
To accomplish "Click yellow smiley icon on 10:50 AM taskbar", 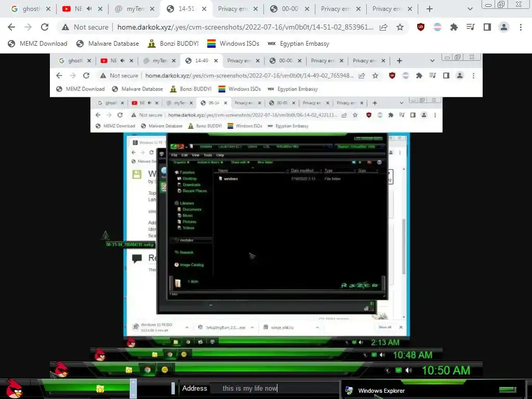I will 165,369.
